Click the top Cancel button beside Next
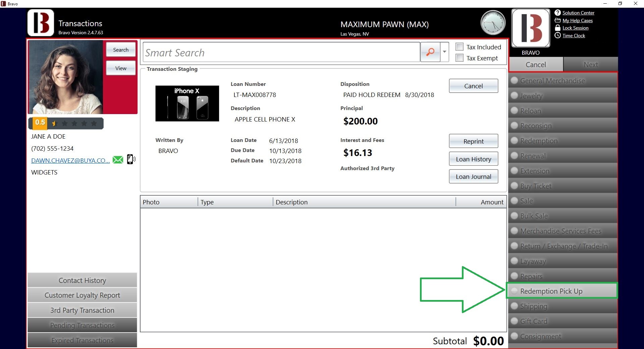 click(x=536, y=64)
